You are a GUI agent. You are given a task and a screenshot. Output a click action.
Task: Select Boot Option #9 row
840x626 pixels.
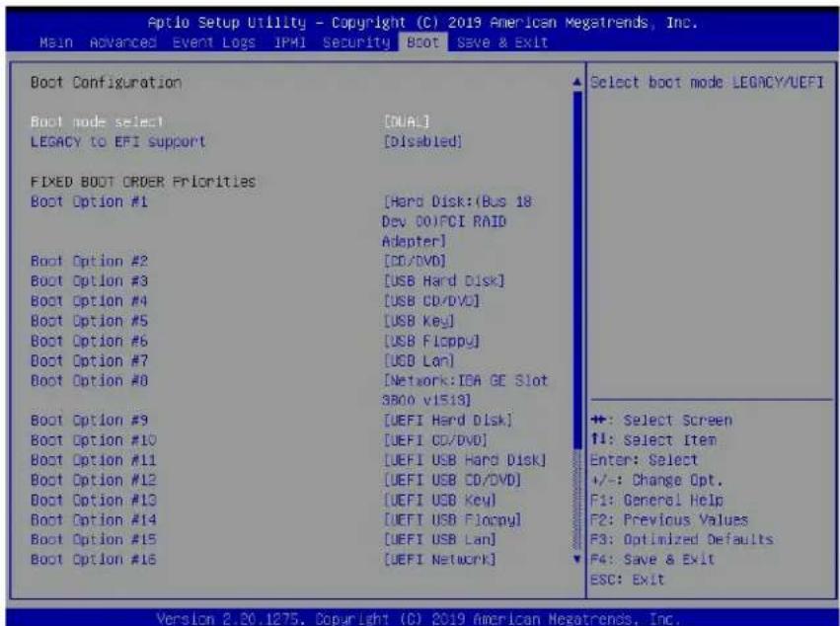(x=89, y=421)
